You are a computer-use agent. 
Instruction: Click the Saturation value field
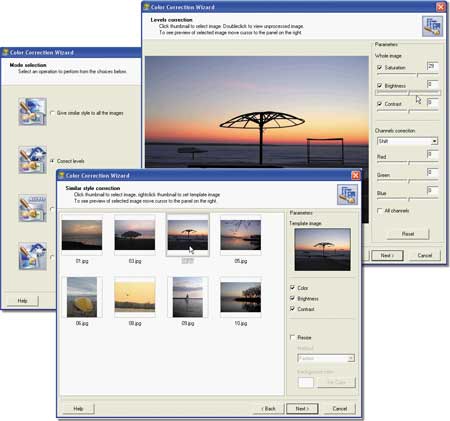(432, 66)
